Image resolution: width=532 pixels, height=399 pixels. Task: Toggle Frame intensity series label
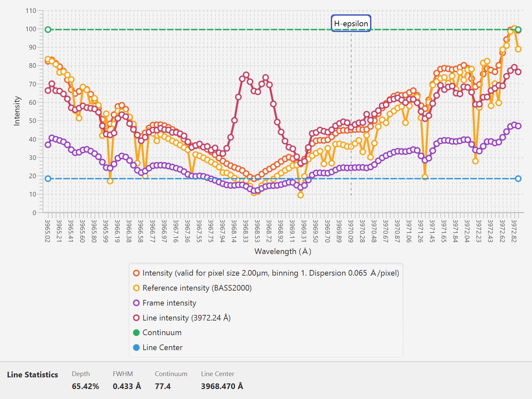coord(169,303)
